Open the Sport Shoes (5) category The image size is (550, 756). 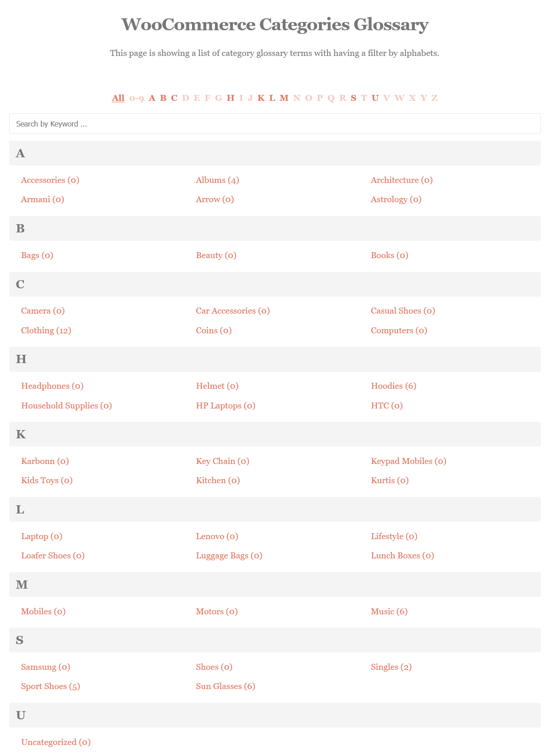pyautogui.click(x=50, y=686)
